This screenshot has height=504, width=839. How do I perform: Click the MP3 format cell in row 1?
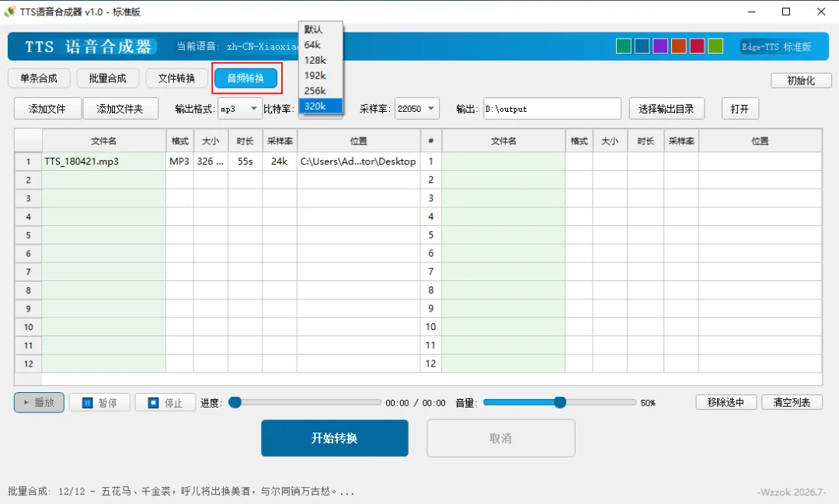(x=179, y=161)
